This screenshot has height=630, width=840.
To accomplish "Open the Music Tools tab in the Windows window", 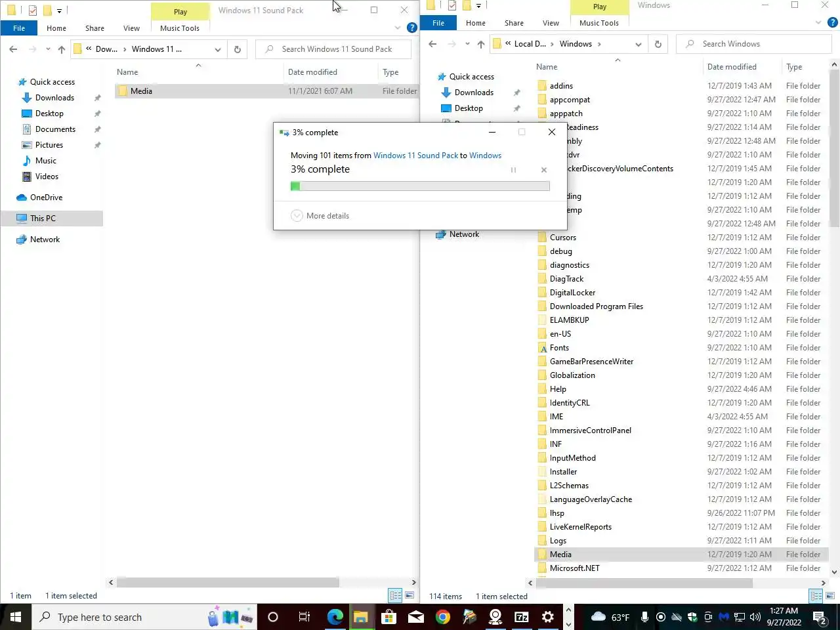I will 599,23.
